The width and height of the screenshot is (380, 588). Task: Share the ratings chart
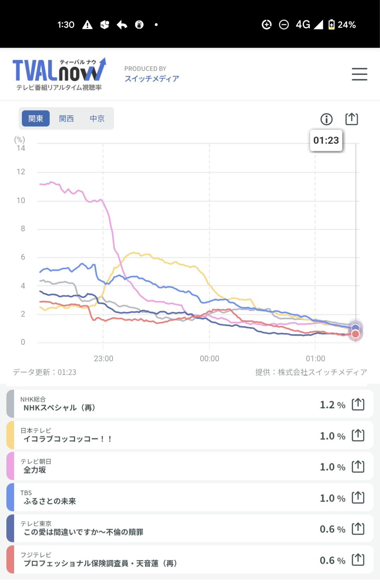(x=351, y=119)
